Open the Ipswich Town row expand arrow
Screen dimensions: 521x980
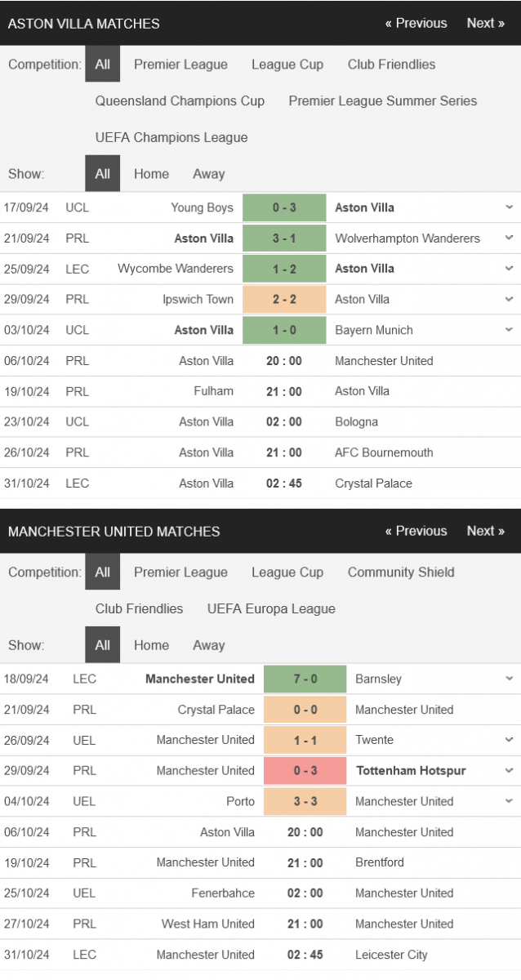coord(509,299)
